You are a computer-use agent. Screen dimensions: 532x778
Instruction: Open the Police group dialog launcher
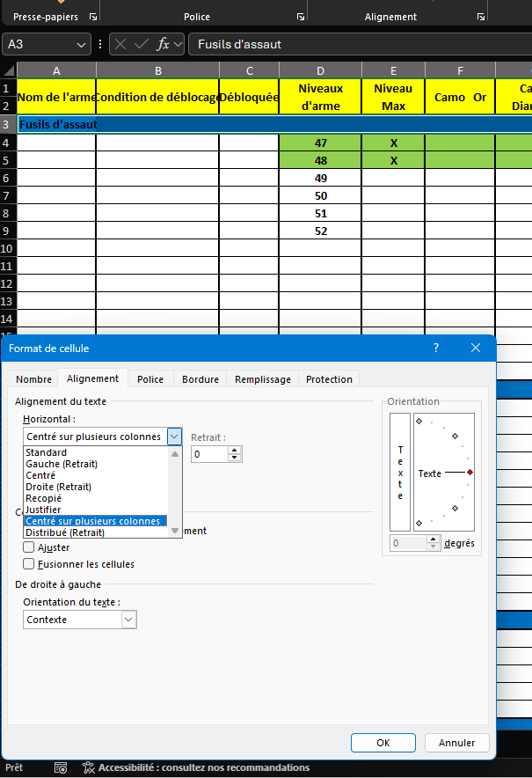click(300, 17)
